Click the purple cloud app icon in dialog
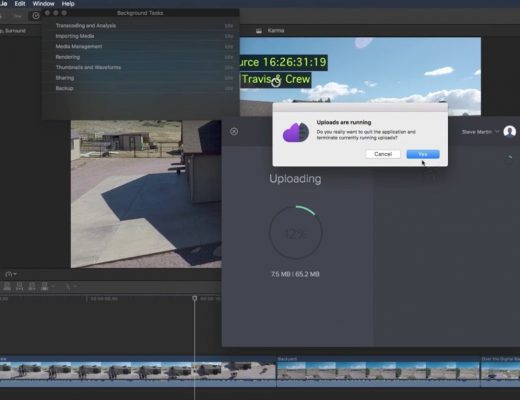Screen dimensions: 520x400 coord(296,132)
